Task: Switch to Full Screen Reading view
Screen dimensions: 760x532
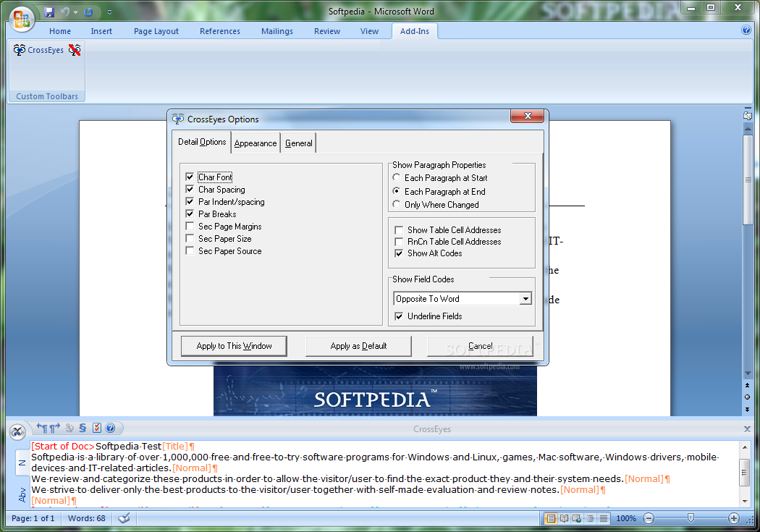Action: pos(564,518)
